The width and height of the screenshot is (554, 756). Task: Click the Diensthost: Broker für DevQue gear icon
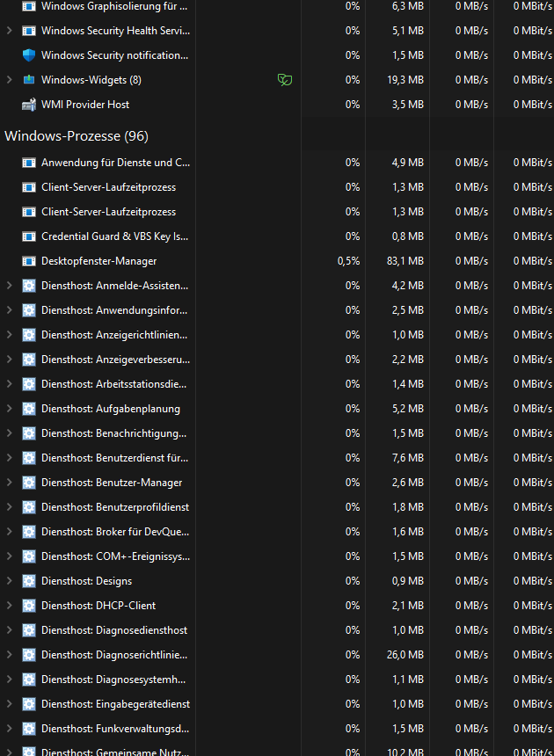tap(29, 531)
